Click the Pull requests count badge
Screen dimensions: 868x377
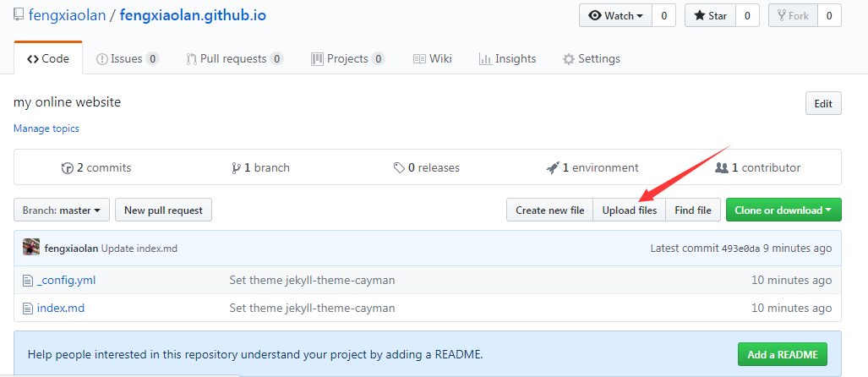(x=276, y=58)
